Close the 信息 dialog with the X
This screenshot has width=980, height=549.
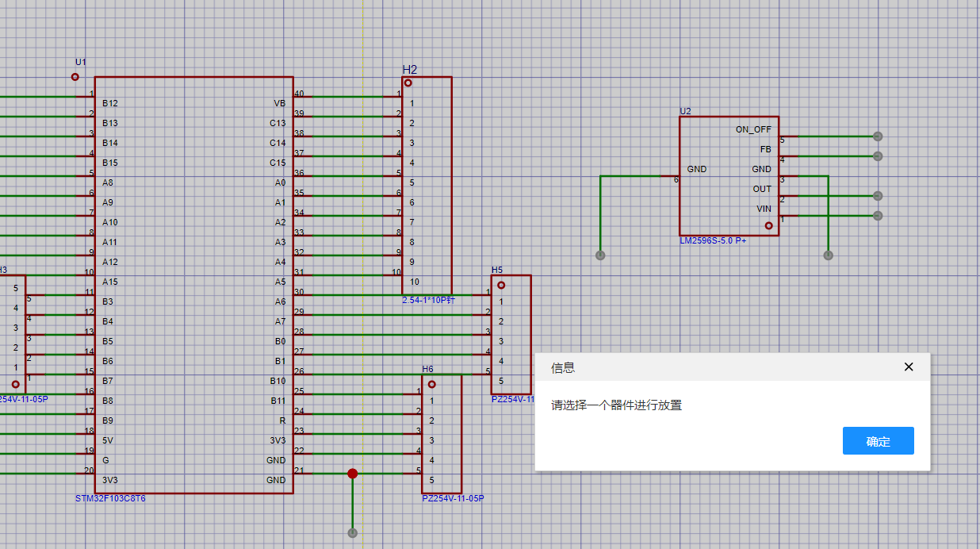tap(909, 367)
